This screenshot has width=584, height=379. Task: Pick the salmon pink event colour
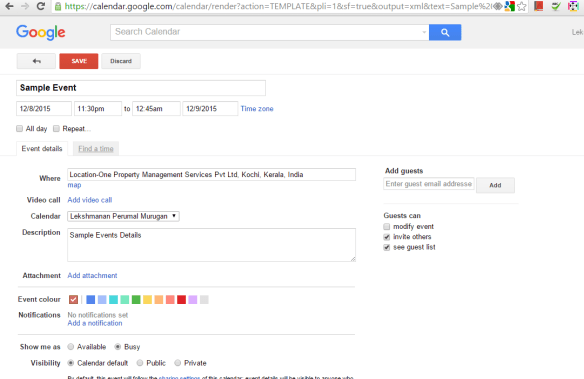tap(170, 299)
